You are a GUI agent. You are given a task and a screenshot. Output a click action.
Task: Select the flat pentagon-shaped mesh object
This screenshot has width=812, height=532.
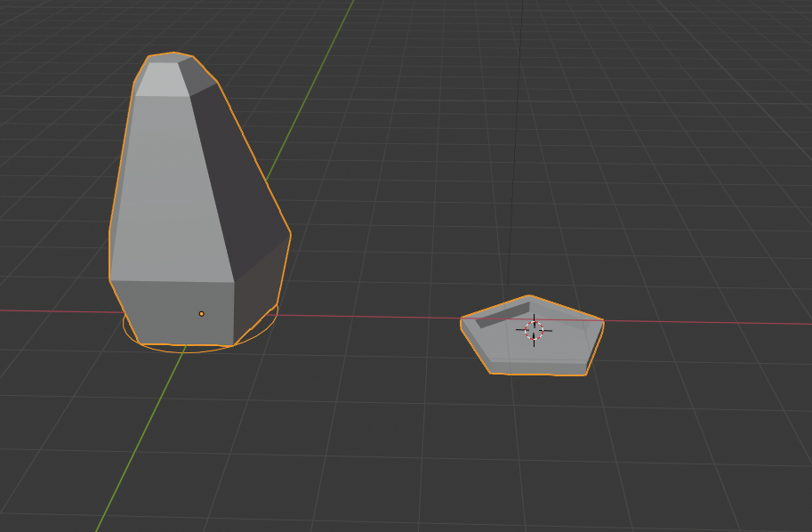point(532,335)
